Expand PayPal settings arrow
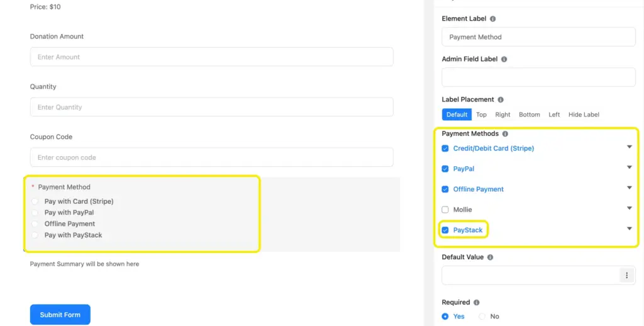This screenshot has width=644, height=326. (629, 167)
